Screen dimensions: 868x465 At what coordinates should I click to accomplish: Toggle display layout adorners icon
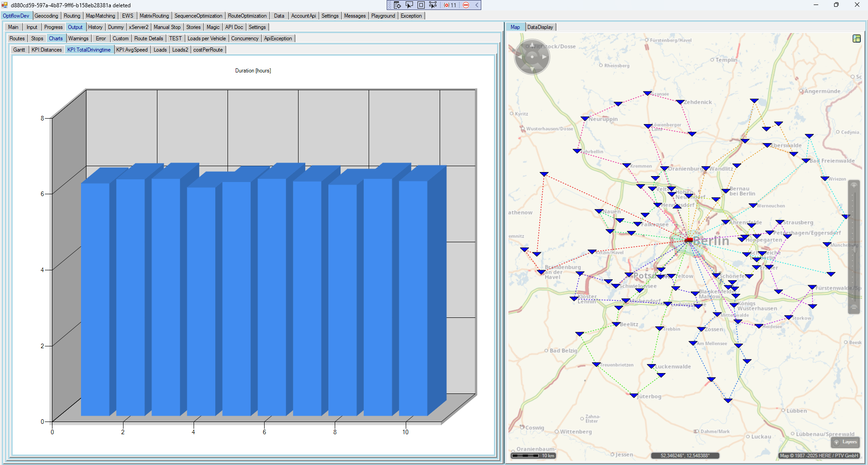421,5
